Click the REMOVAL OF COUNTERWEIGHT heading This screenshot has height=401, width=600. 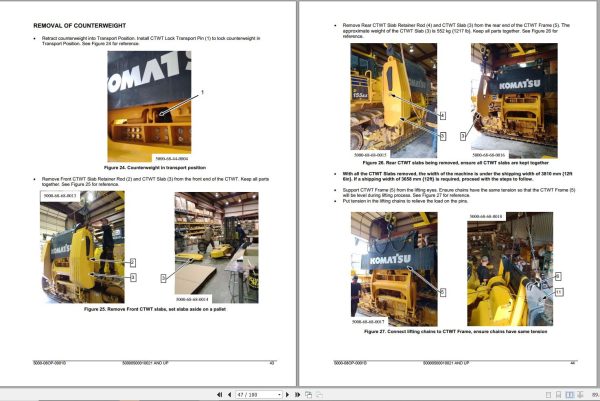(x=80, y=26)
